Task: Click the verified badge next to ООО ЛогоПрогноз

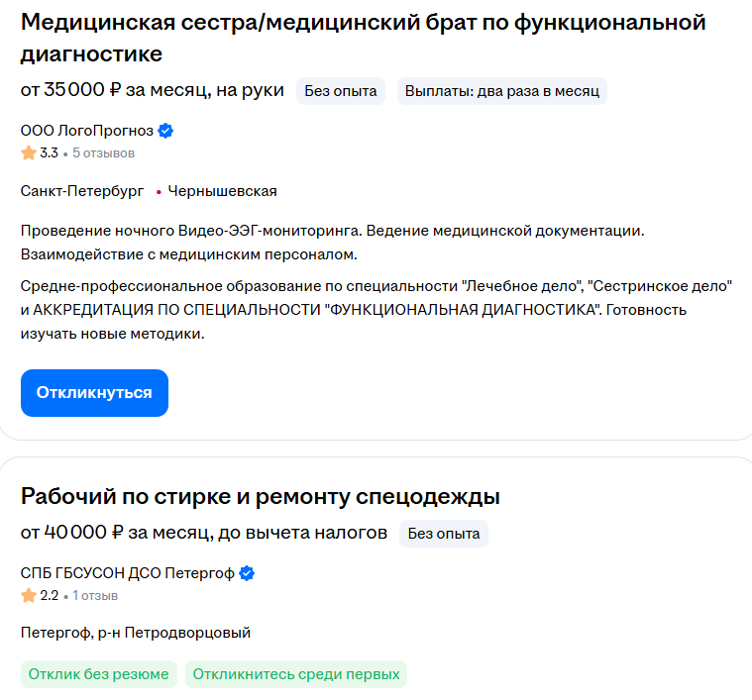Action: (165, 131)
